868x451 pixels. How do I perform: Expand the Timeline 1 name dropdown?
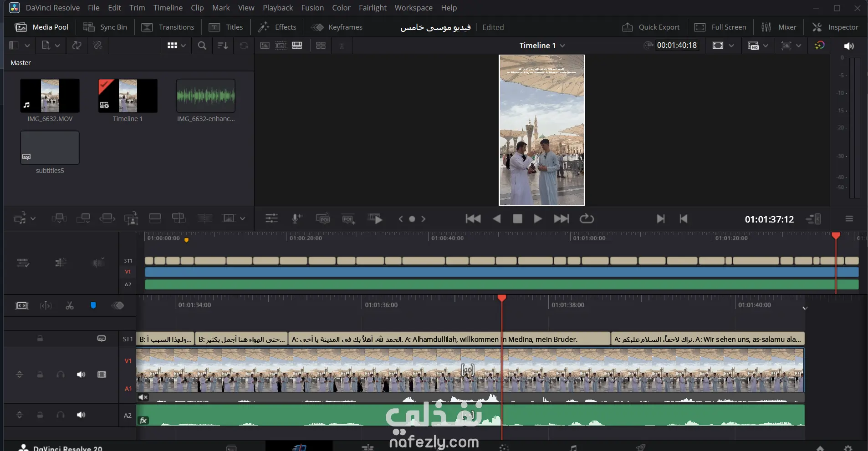pos(562,46)
